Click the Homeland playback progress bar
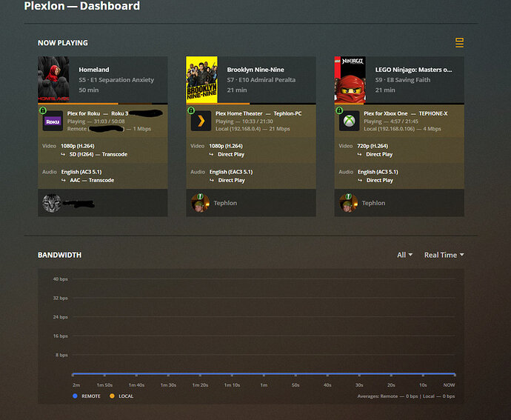Screen dimensions: 511x420 click(x=103, y=104)
